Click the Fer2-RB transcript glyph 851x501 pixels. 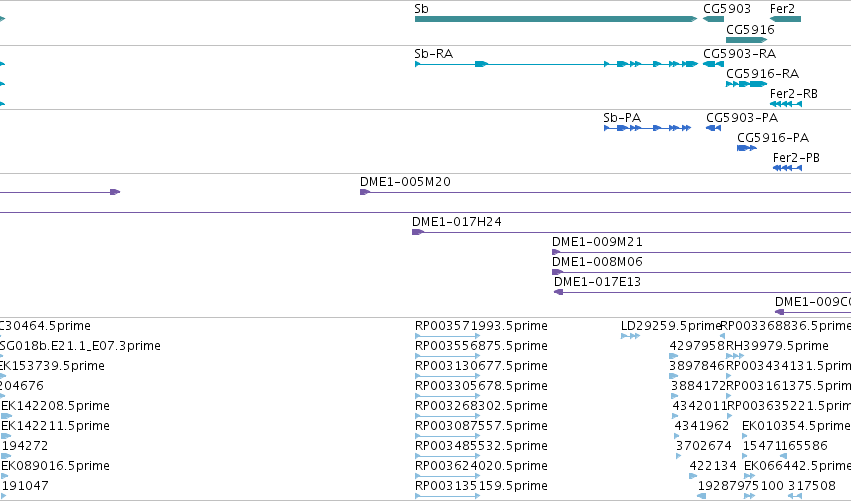(785, 104)
